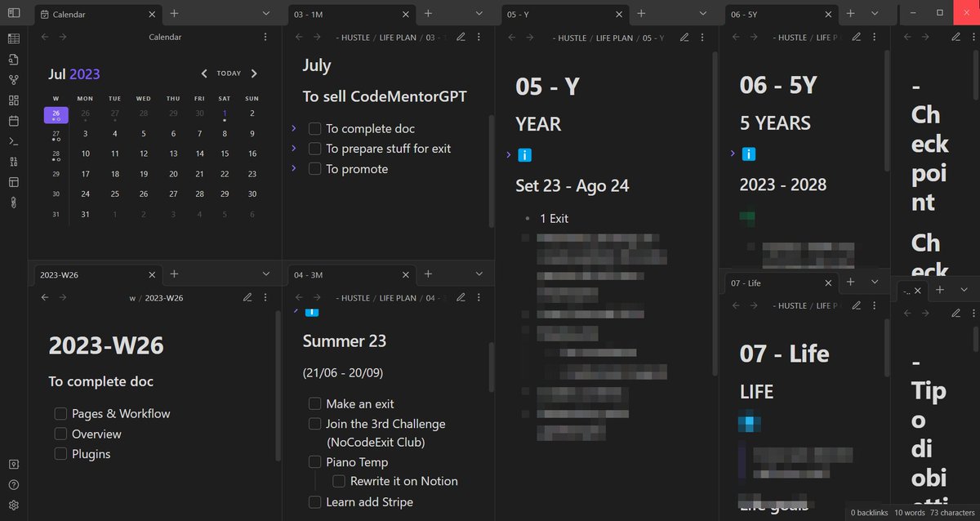Add new tab next to 05 - Y tab
Screen dimensions: 980x521
coord(641,14)
